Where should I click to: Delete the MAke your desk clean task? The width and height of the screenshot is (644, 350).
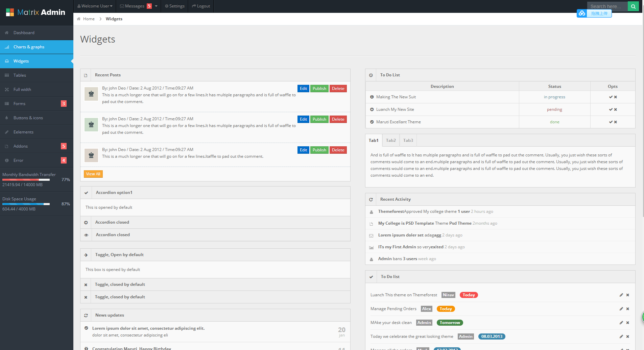coord(628,323)
